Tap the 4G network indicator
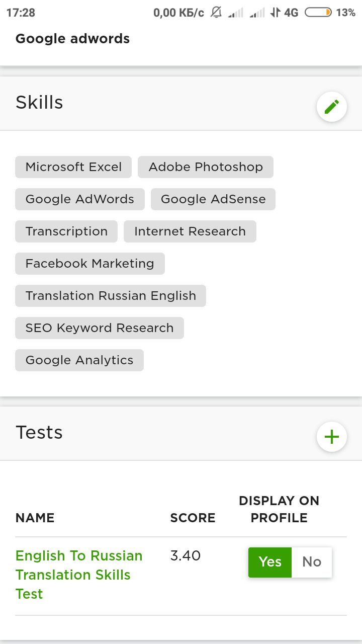 pyautogui.click(x=291, y=13)
